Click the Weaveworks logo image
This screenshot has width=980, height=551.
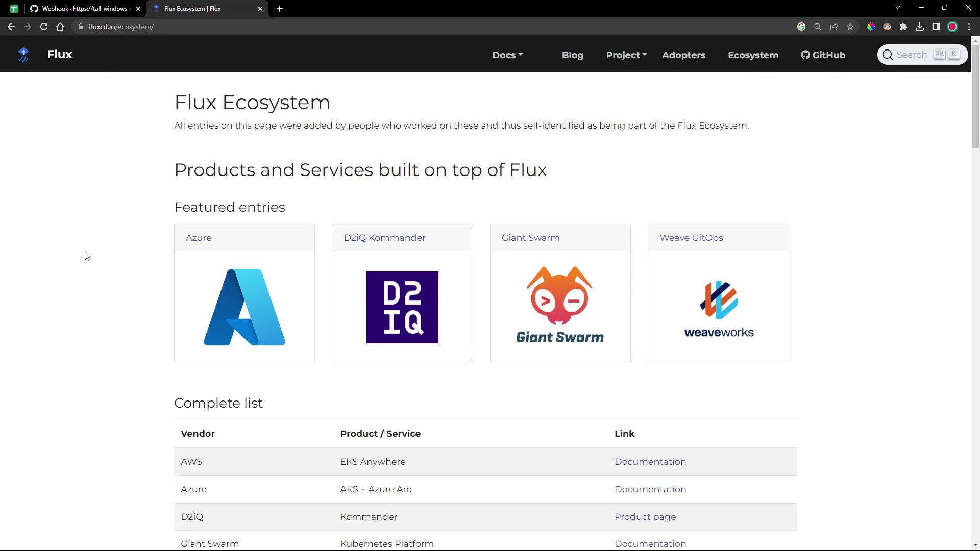pos(719,309)
